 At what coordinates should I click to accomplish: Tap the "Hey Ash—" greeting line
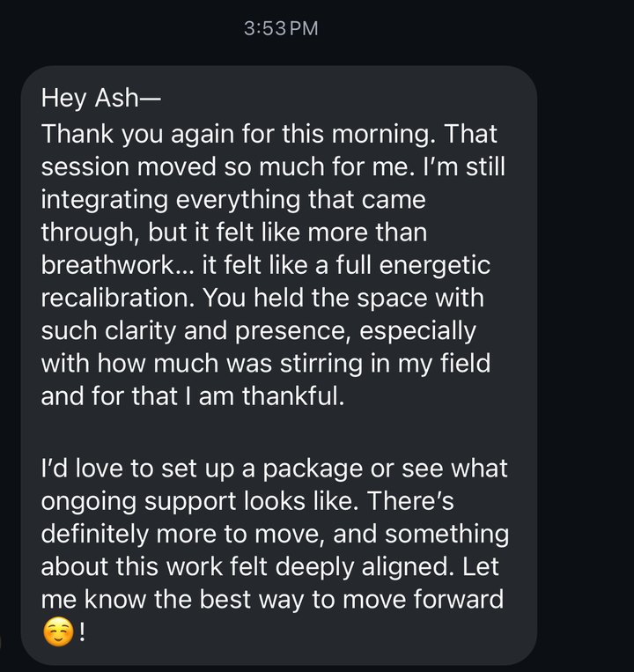tap(100, 98)
